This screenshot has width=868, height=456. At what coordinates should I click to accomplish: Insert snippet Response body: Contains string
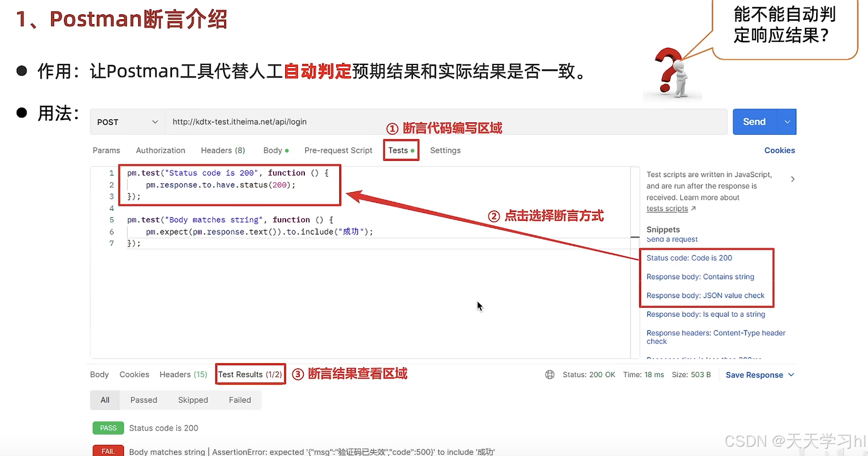click(x=700, y=277)
